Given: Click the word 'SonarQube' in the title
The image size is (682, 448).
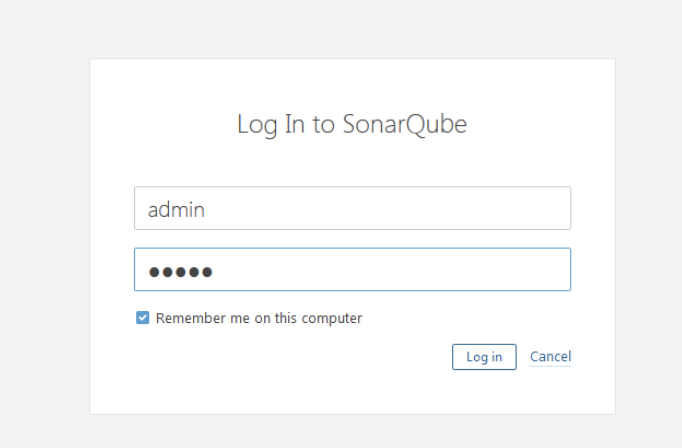Looking at the screenshot, I should tap(405, 124).
